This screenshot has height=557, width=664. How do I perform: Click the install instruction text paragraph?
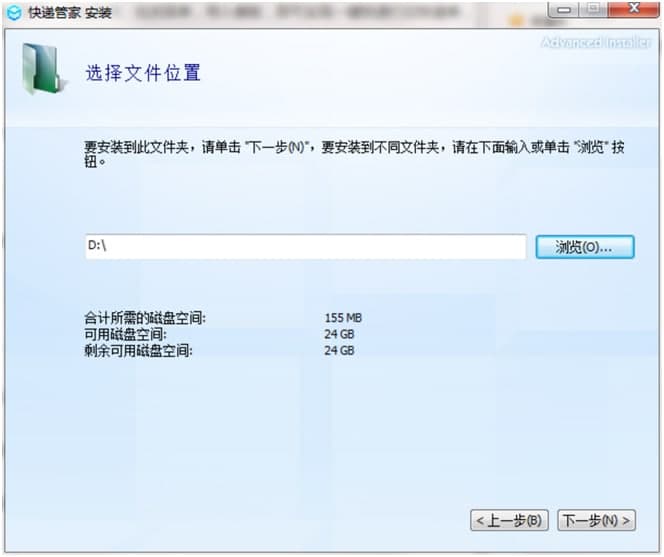tap(354, 154)
